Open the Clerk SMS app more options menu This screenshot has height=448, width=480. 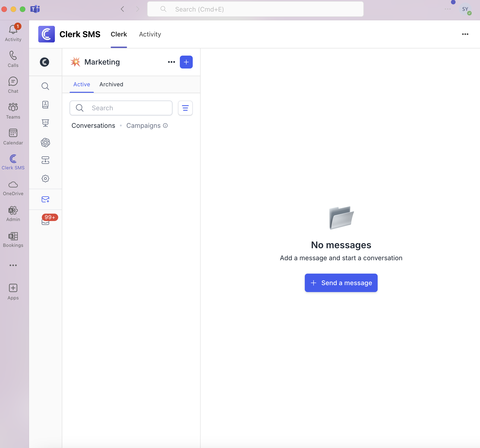pyautogui.click(x=465, y=34)
